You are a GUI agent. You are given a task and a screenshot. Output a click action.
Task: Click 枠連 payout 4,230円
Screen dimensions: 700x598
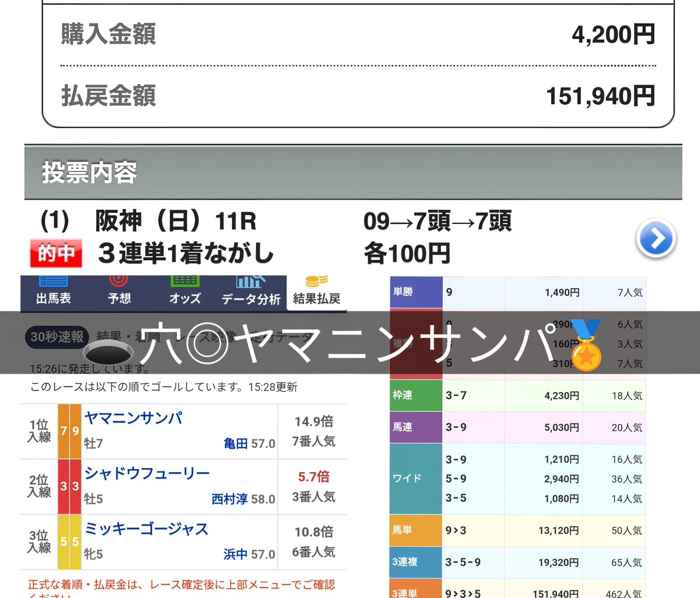[x=562, y=396]
